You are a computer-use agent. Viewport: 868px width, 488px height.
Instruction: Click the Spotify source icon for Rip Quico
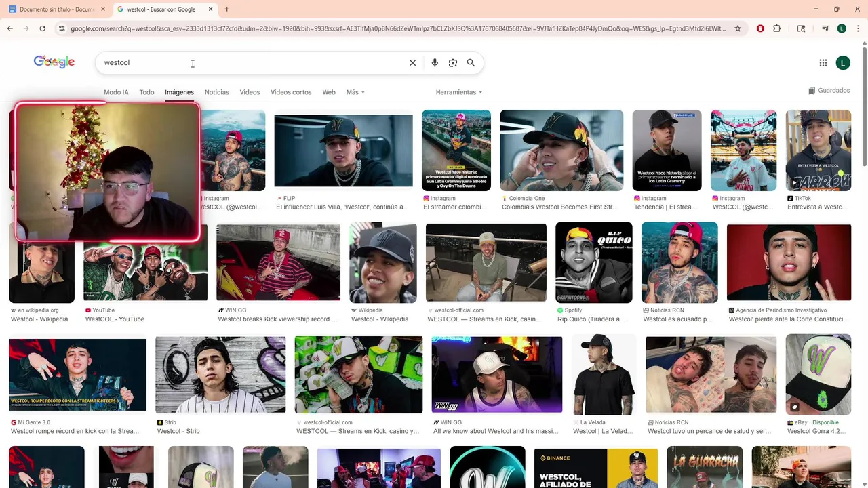pos(559,310)
